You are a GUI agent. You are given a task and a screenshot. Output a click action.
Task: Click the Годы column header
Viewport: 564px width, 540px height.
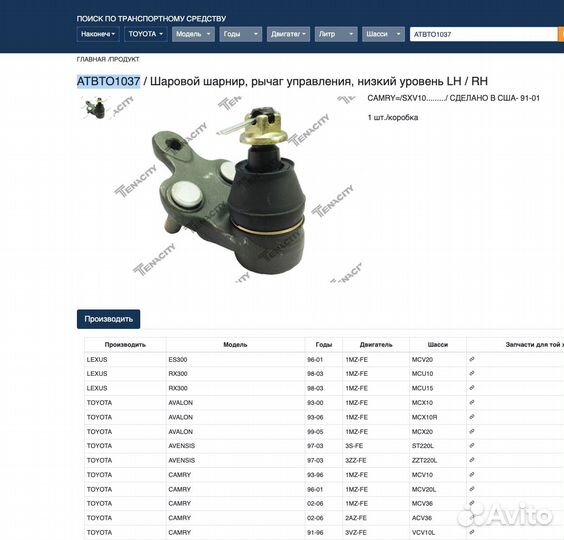[324, 345]
